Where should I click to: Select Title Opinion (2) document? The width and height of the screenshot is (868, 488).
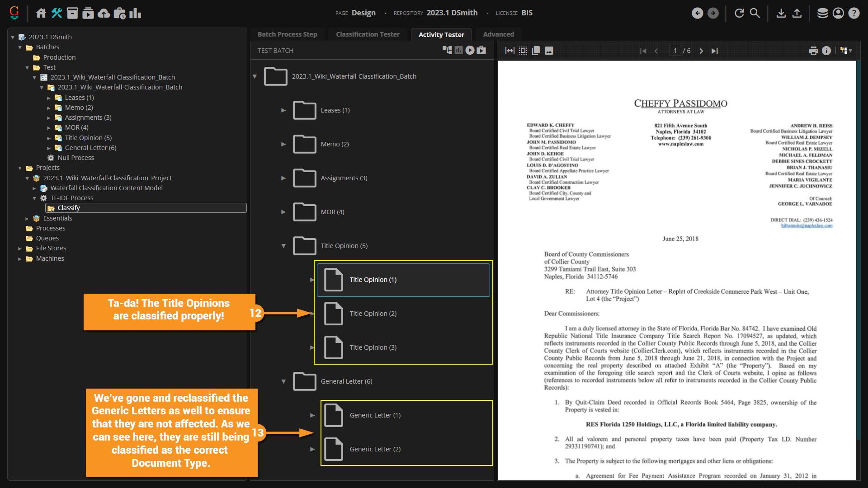[x=373, y=314]
